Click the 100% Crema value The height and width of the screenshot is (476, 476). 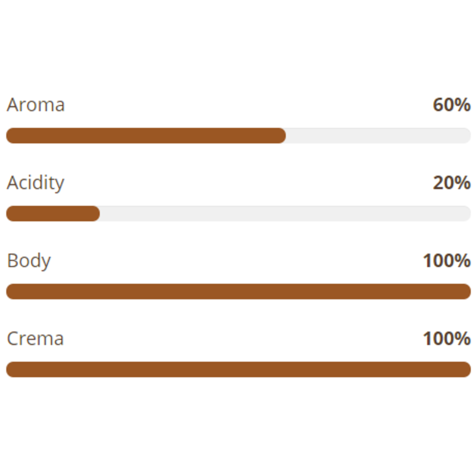pos(447,339)
